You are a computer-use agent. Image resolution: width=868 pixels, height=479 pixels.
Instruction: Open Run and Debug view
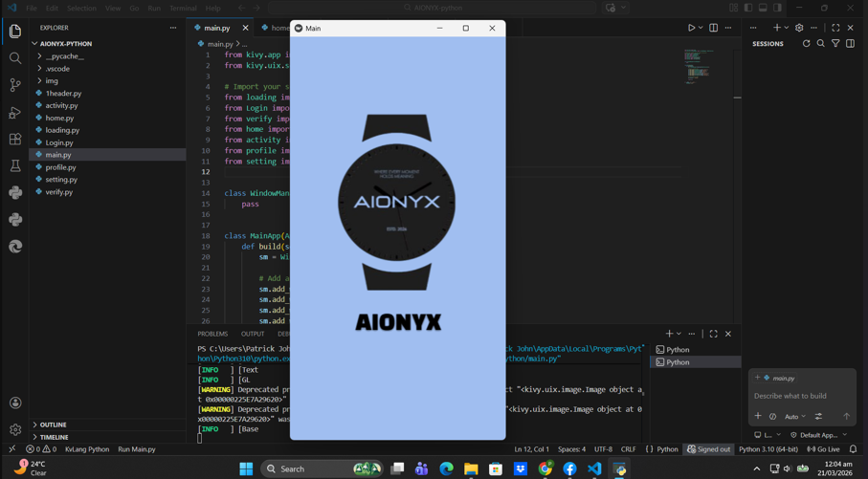pos(15,113)
